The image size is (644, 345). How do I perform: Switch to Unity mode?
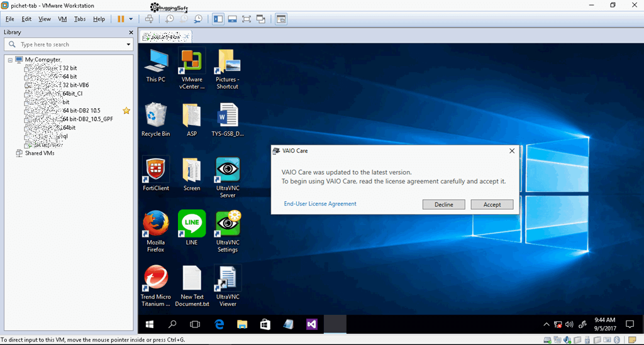261,19
